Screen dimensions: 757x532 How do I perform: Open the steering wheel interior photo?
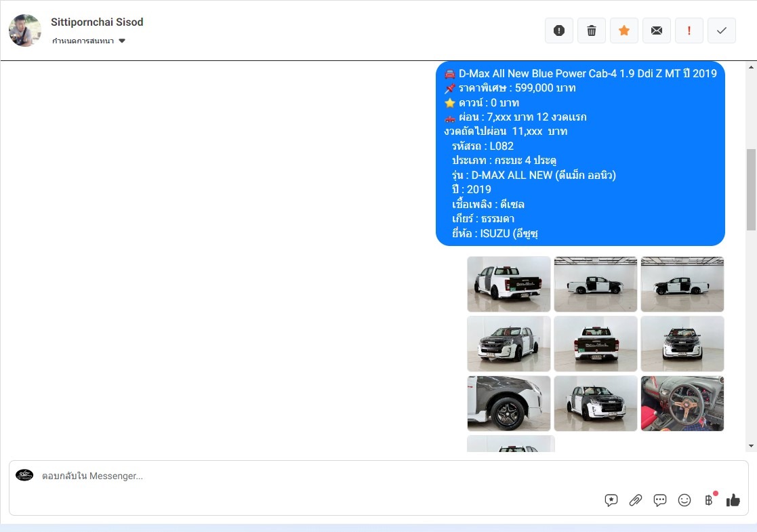682,403
